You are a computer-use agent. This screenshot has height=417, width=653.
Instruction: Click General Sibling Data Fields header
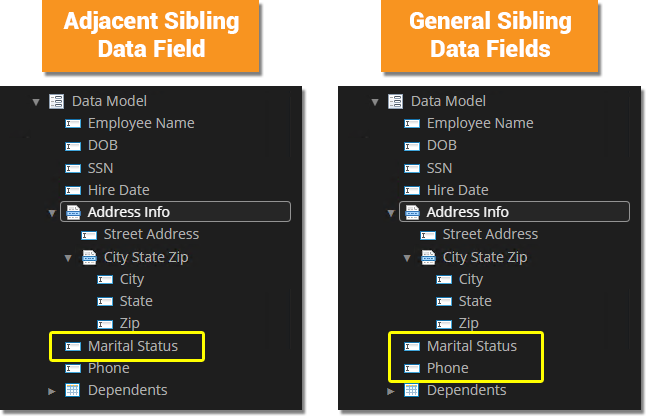point(489,34)
